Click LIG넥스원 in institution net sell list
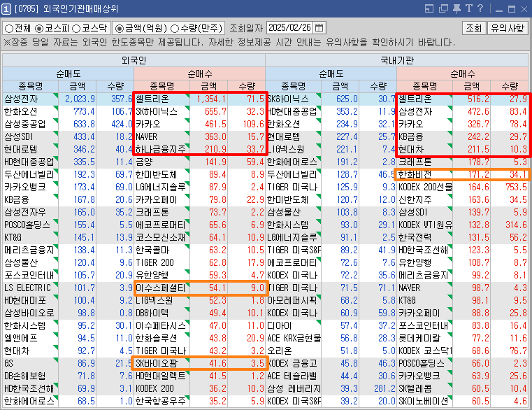This screenshot has width=532, height=410. point(285,149)
